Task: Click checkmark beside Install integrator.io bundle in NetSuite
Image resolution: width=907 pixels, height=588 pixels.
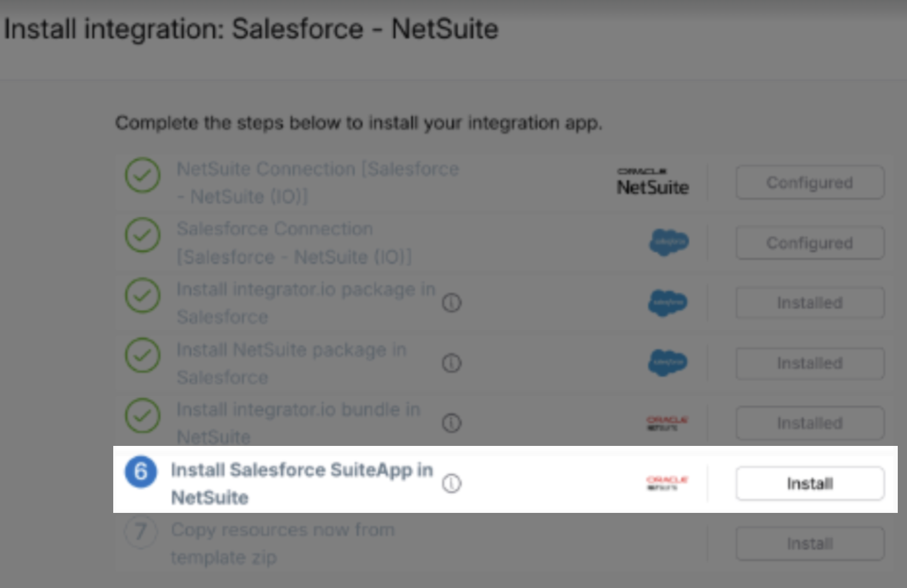Action: pyautogui.click(x=143, y=415)
